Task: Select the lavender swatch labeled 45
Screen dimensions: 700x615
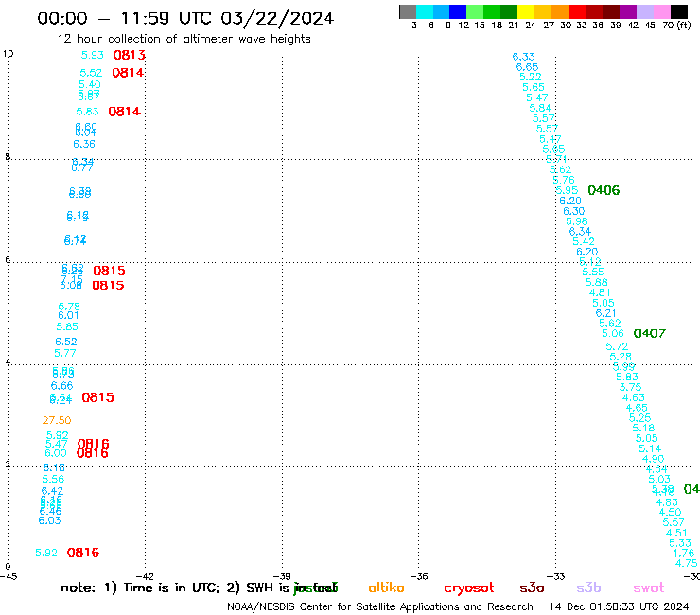Action: tap(645, 11)
